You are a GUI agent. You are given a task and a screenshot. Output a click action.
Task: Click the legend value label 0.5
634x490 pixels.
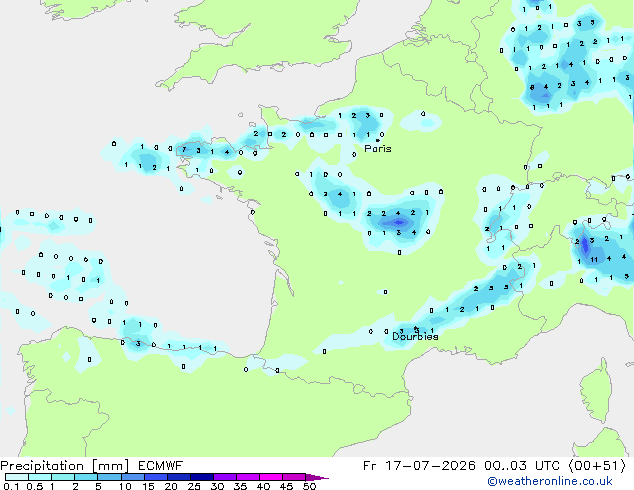pyautogui.click(x=35, y=486)
